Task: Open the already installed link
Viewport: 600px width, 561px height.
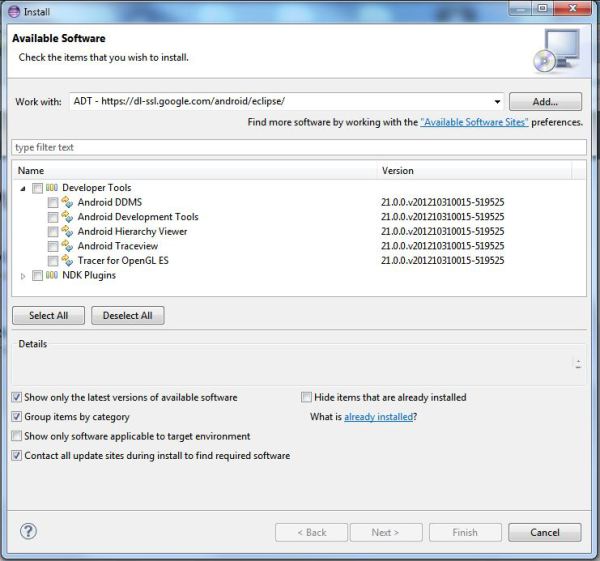Action: (x=378, y=417)
